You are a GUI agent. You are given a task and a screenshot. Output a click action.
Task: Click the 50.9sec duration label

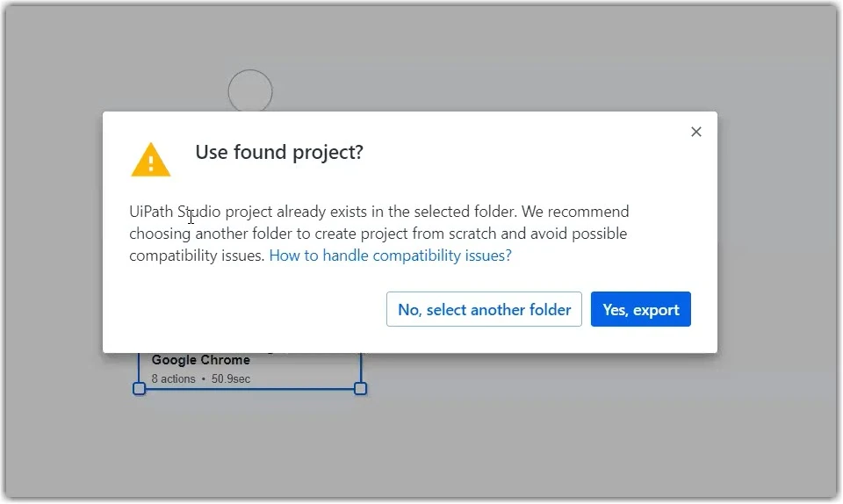[x=231, y=378]
